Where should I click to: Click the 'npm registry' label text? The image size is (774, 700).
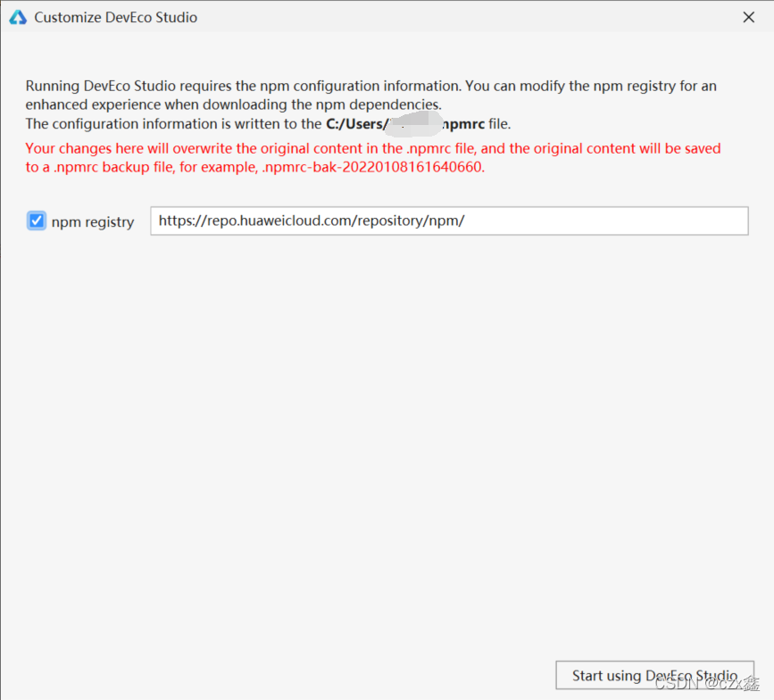(x=93, y=221)
